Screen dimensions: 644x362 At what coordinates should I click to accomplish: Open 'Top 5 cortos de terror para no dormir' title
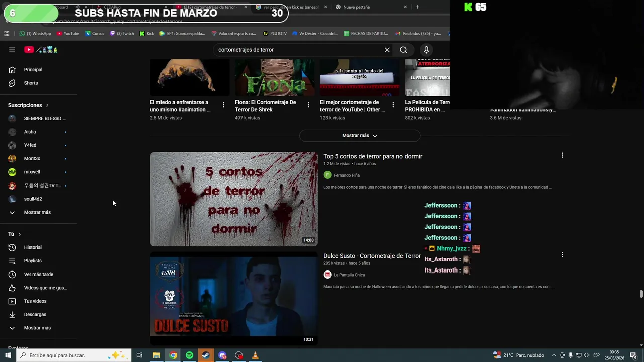(x=372, y=156)
